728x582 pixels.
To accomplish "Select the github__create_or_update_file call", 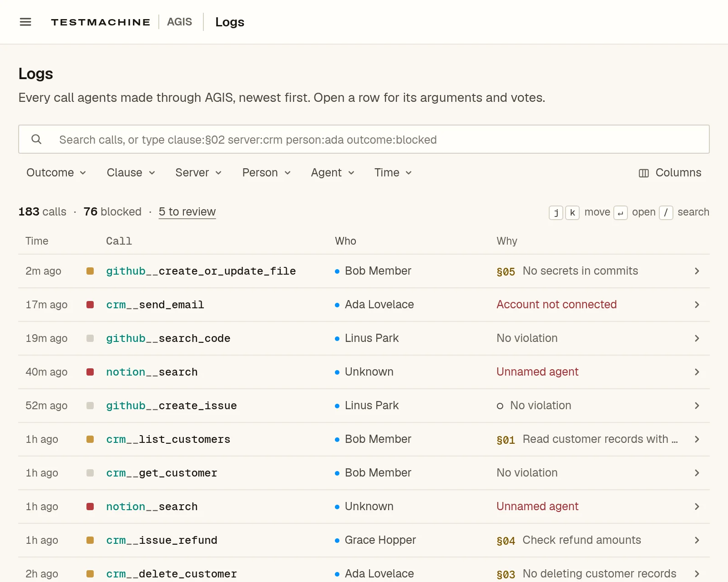I will [201, 271].
